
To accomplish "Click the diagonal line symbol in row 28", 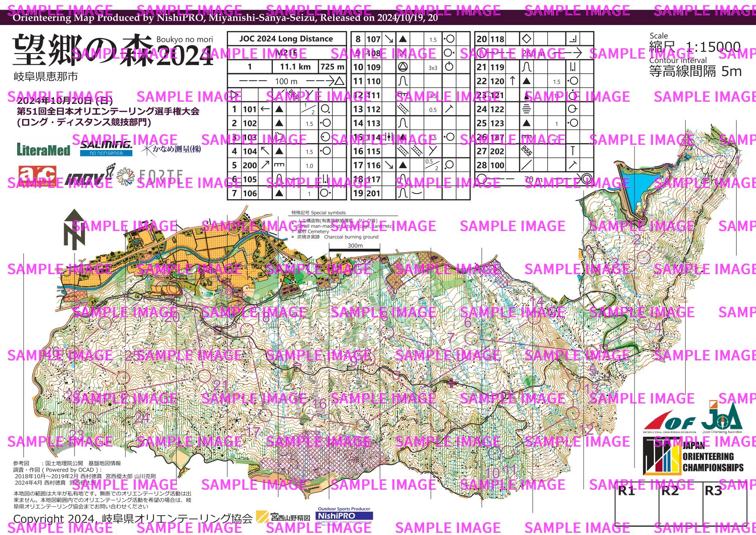I will 526,165.
